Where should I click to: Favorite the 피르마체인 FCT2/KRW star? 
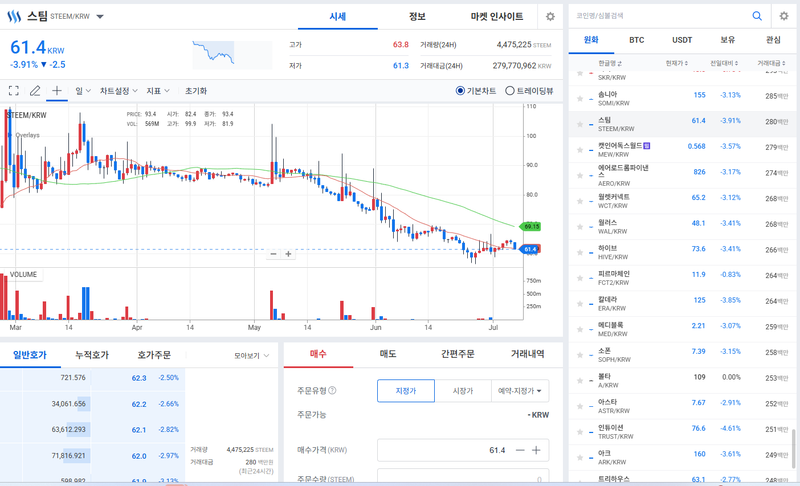580,278
